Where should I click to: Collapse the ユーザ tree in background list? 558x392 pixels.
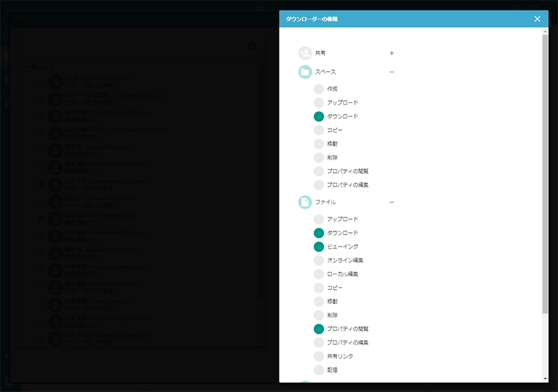tap(26, 67)
